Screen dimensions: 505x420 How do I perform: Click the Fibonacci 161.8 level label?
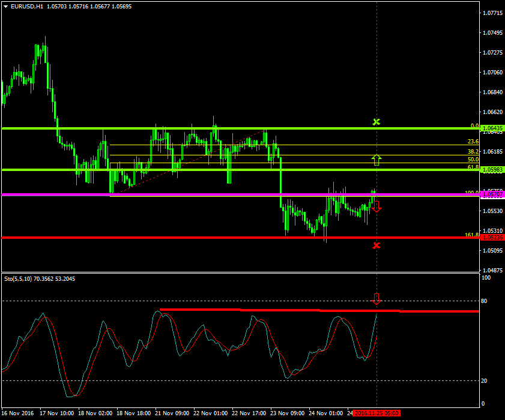(x=471, y=235)
